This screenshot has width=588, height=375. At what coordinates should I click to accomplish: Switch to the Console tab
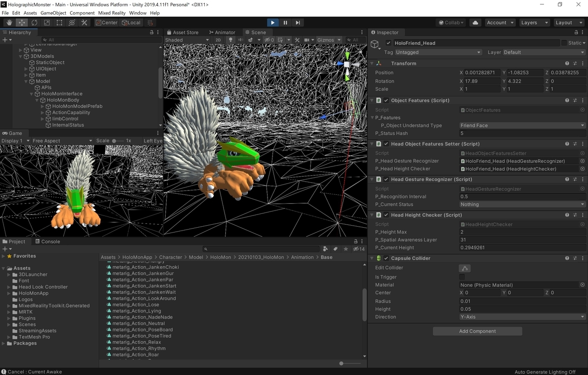coord(47,241)
